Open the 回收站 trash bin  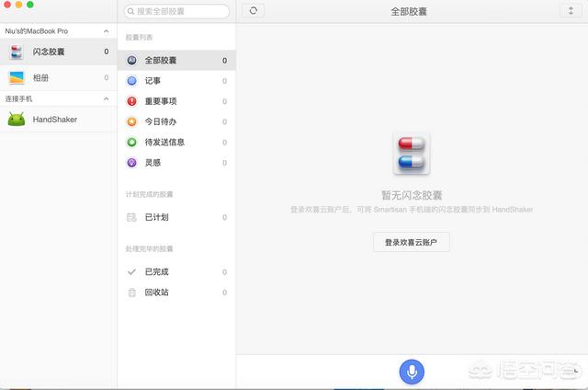point(156,292)
